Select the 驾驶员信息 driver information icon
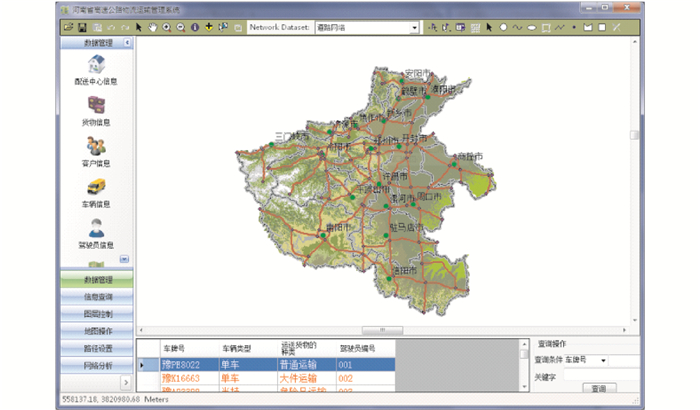The width and height of the screenshot is (700, 410). click(x=97, y=228)
